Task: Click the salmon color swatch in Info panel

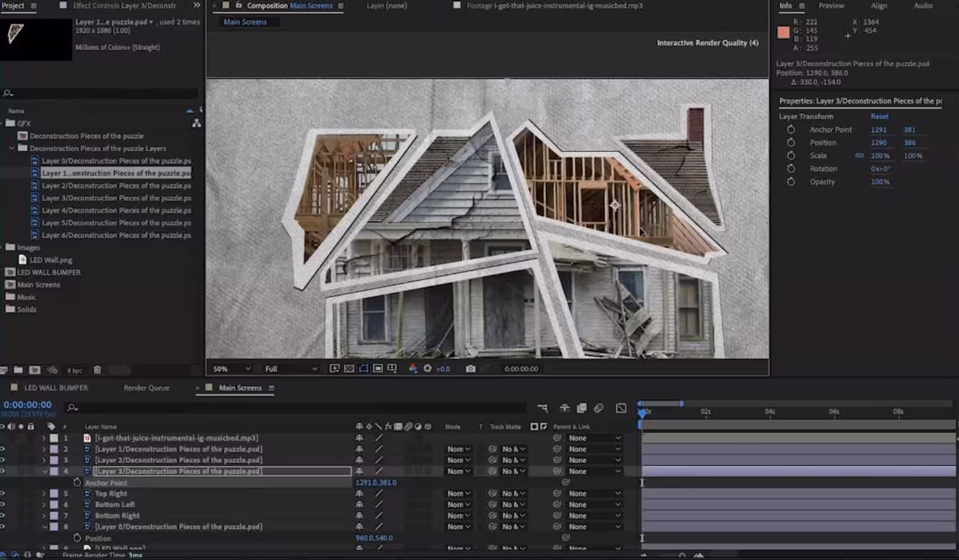Action: (x=783, y=33)
